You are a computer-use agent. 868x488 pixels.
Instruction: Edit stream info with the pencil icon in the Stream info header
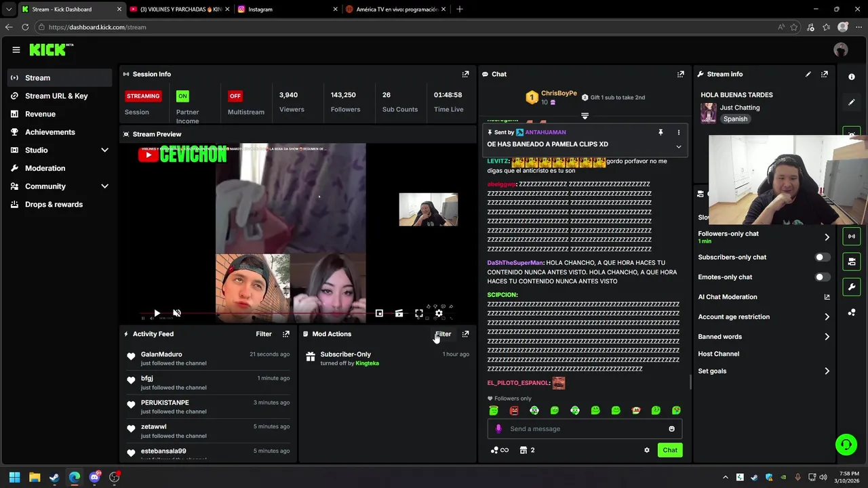(x=808, y=74)
